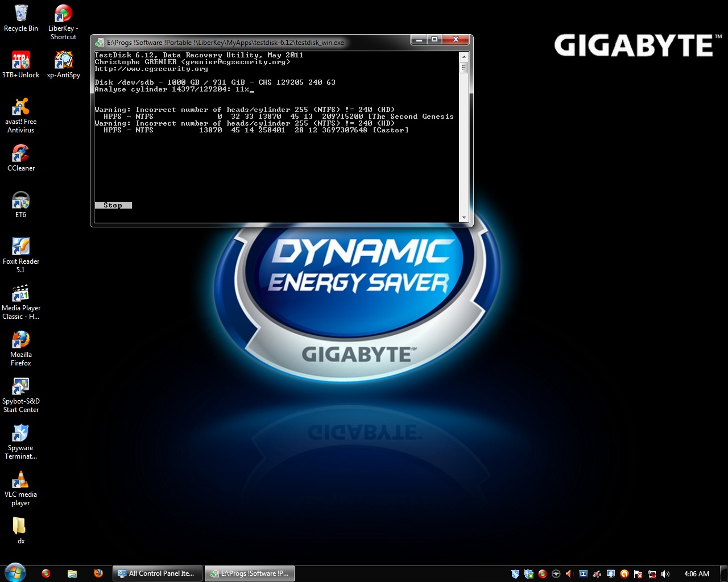The image size is (728, 582).
Task: Open the orange speaker audio tray icon
Action: (x=570, y=574)
